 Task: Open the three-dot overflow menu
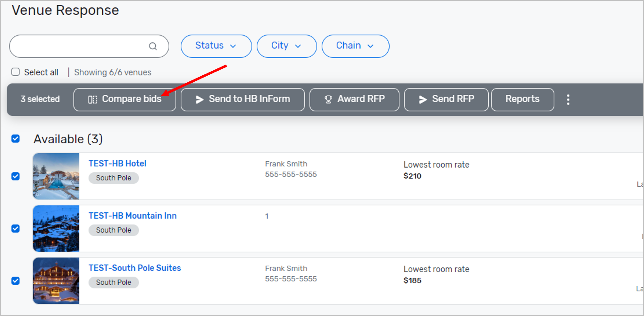[568, 99]
